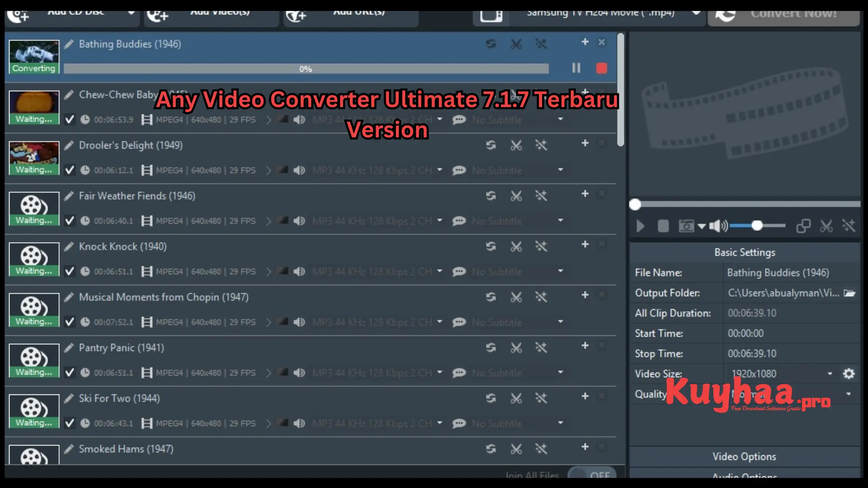Screen dimensions: 868x488
Task: Browse for output folder with the folder icon
Action: point(849,293)
